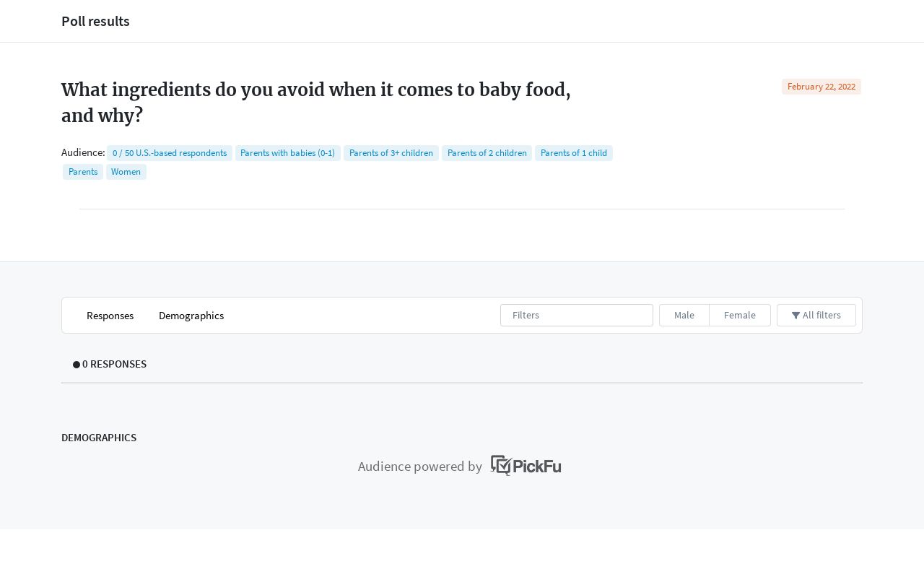The image size is (924, 564).
Task: Select the Parents of 1 child tag
Action: [574, 153]
